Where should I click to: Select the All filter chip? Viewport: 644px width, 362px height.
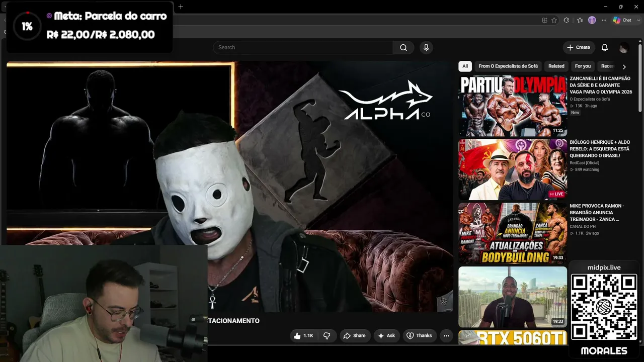[x=465, y=66]
